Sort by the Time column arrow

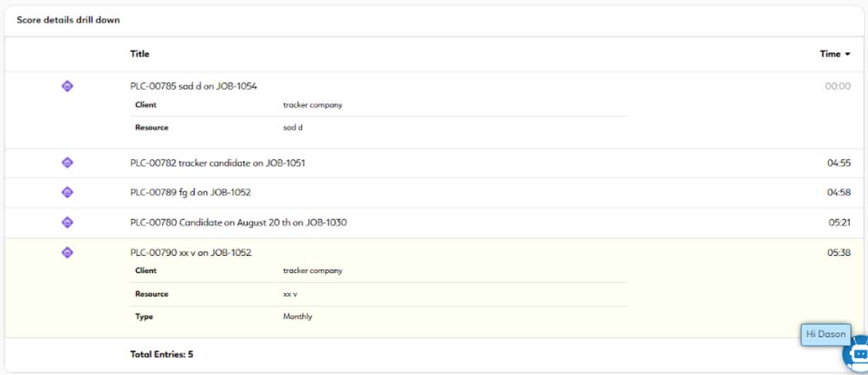(x=847, y=54)
